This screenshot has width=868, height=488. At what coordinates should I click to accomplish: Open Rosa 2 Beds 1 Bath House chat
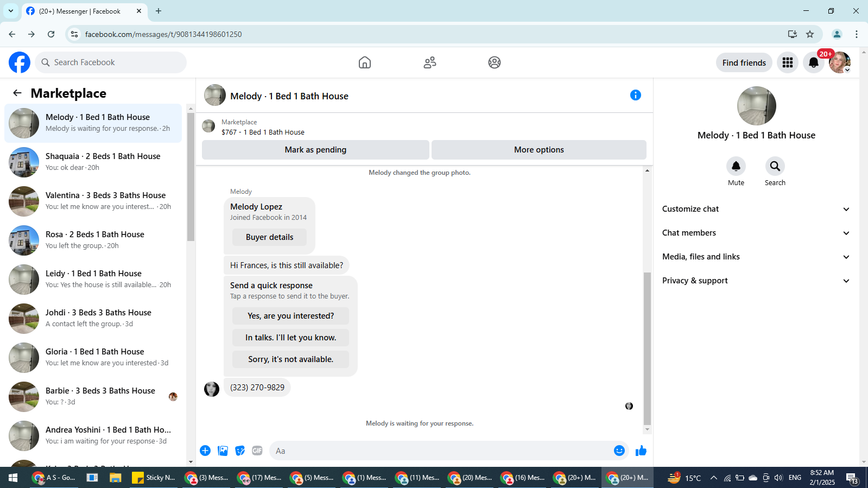click(x=93, y=240)
